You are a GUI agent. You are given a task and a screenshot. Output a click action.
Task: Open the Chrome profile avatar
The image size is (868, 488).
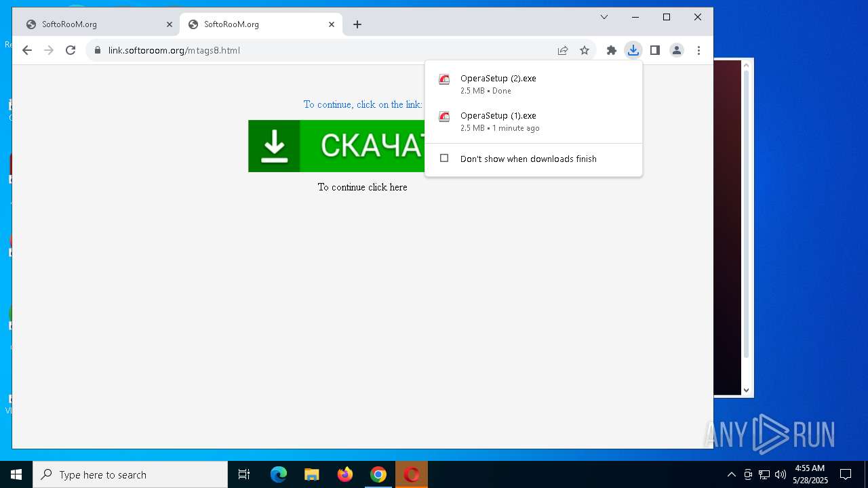tap(677, 50)
